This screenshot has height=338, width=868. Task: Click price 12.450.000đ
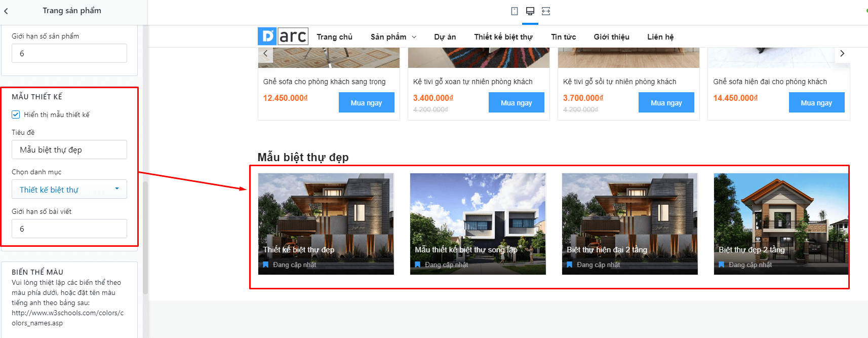[x=285, y=98]
